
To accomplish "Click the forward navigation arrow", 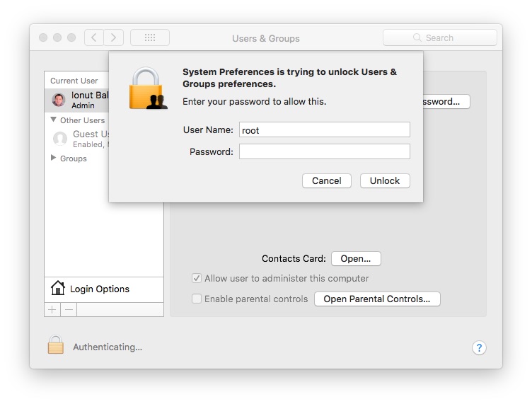I will (x=114, y=37).
